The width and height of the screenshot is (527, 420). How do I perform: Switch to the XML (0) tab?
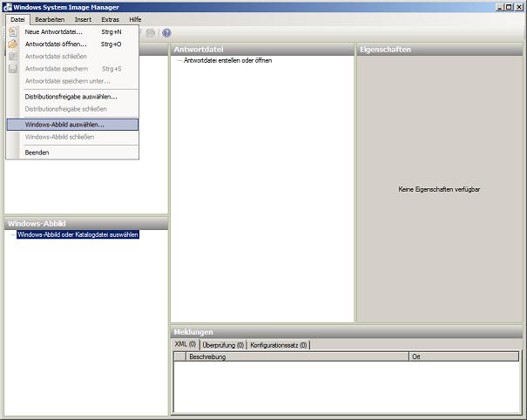click(186, 344)
